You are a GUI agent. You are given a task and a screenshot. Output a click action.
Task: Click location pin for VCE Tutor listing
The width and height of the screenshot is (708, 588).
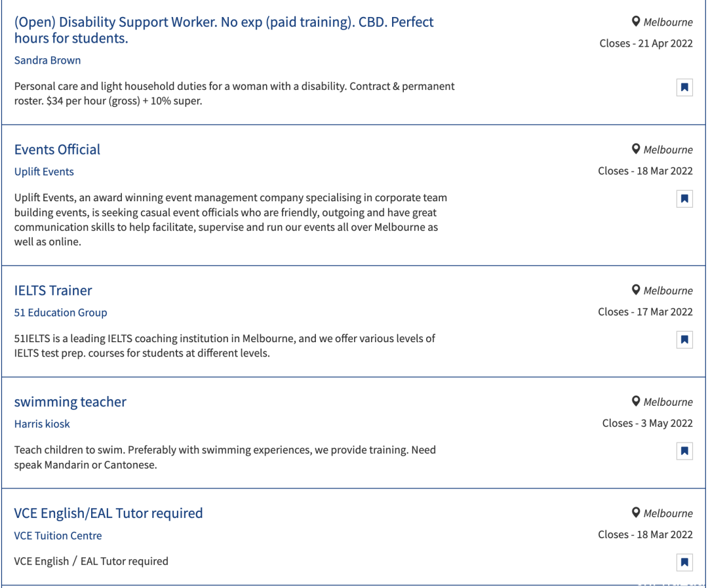pyautogui.click(x=636, y=513)
